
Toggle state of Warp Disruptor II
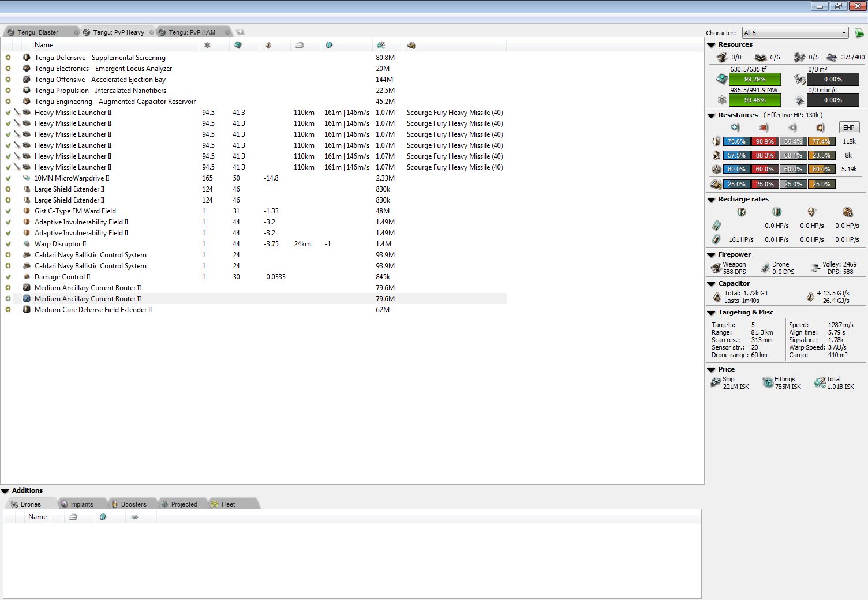(x=8, y=244)
